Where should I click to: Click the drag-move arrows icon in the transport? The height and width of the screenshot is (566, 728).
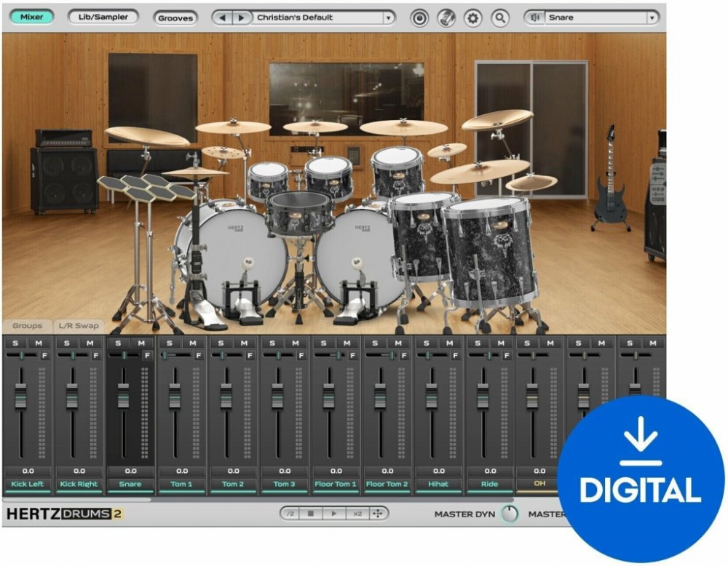(x=379, y=514)
